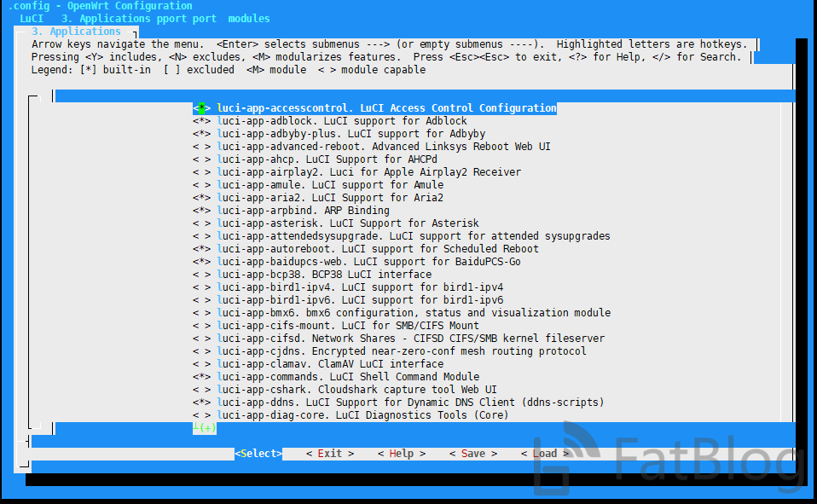
Task: Toggle the luci-app-adblock selection marker
Action: [201, 121]
